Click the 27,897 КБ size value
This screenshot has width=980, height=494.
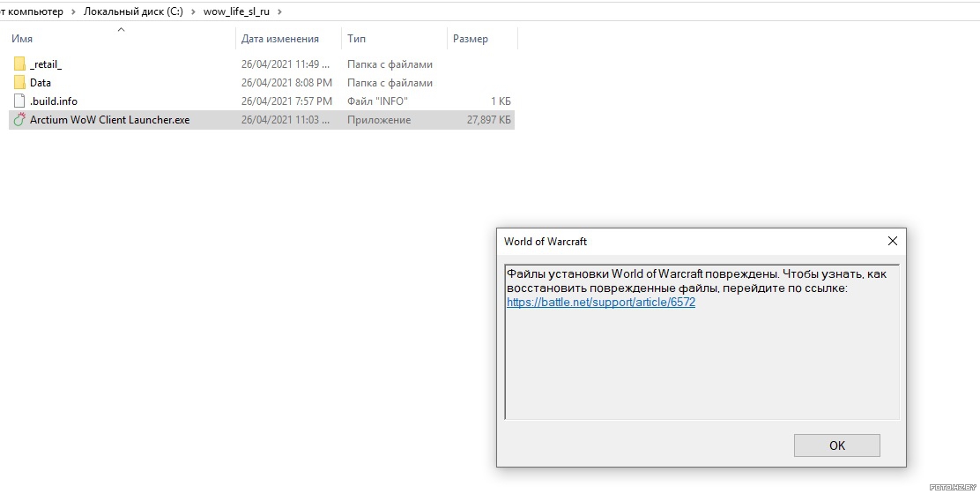coord(489,119)
